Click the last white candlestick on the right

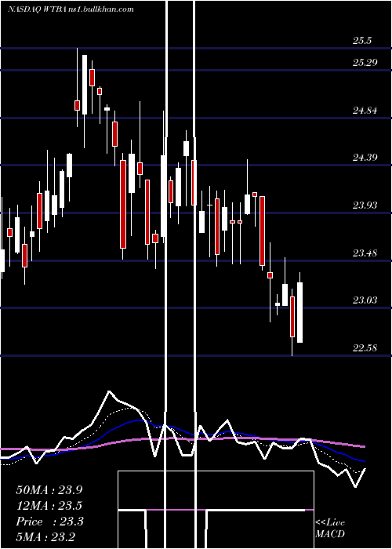300,312
